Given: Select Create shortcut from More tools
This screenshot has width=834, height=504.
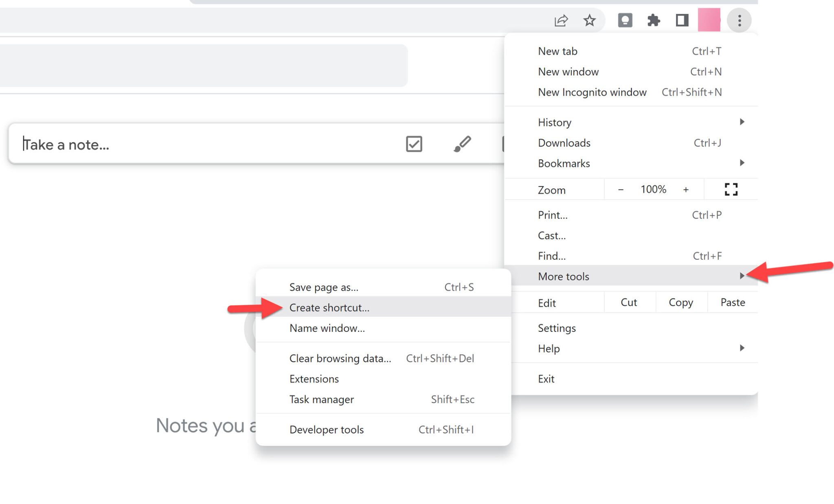Looking at the screenshot, I should click(329, 307).
